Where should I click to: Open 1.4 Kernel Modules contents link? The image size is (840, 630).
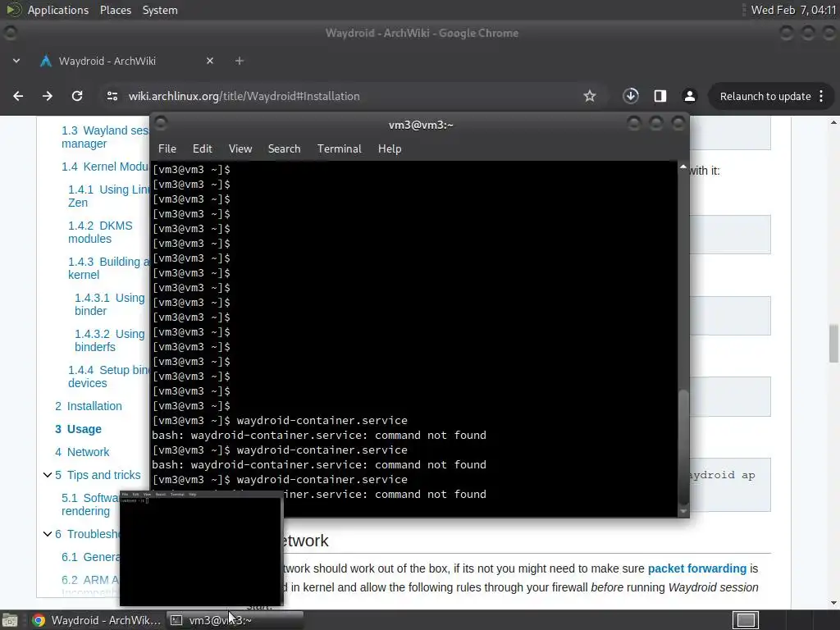(x=105, y=167)
